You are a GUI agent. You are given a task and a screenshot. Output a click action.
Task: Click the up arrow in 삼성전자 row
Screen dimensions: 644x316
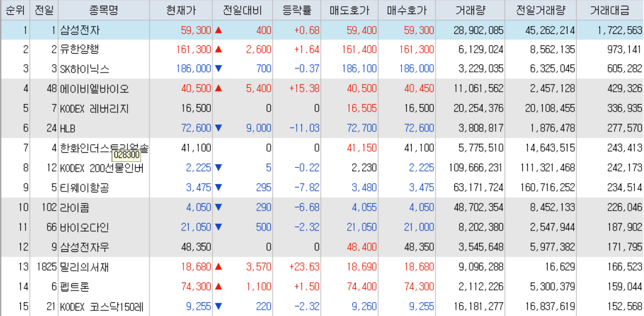(219, 30)
